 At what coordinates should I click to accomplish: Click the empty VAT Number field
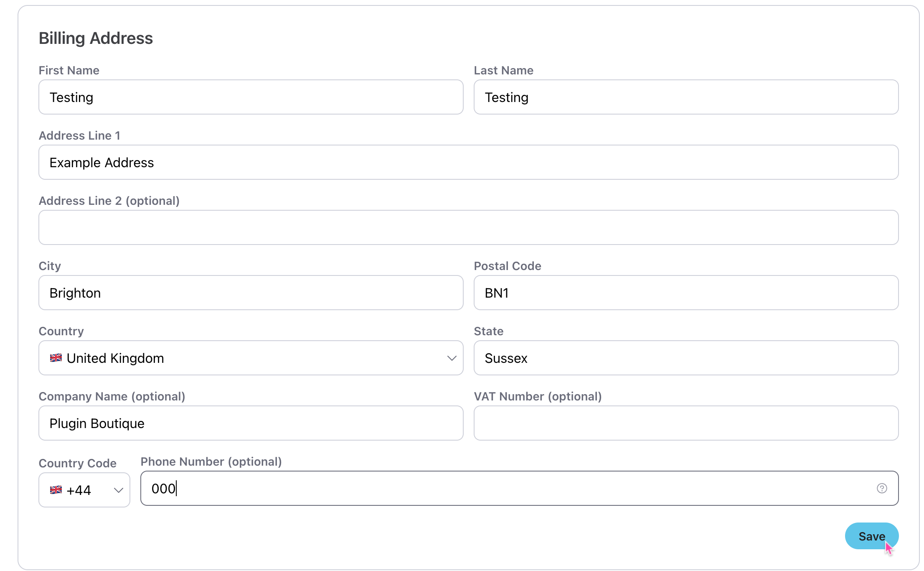tap(686, 423)
